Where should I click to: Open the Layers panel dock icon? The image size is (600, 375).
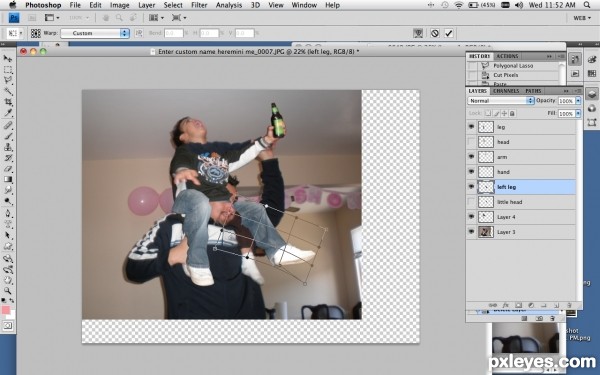click(x=592, y=94)
